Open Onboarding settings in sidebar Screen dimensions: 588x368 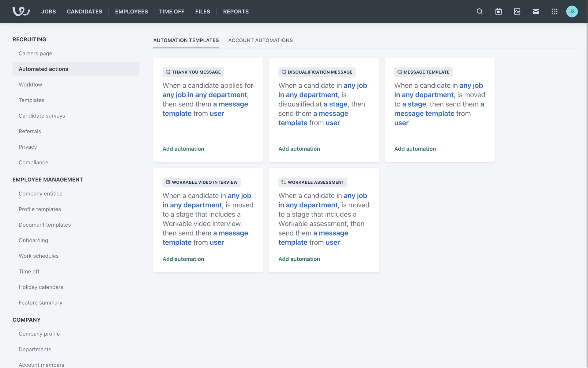click(33, 240)
